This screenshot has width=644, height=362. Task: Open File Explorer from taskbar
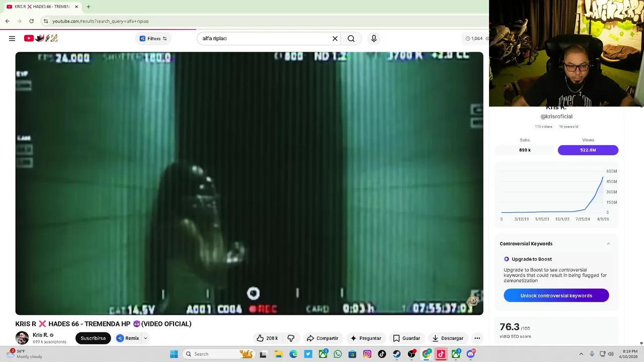coord(278,354)
